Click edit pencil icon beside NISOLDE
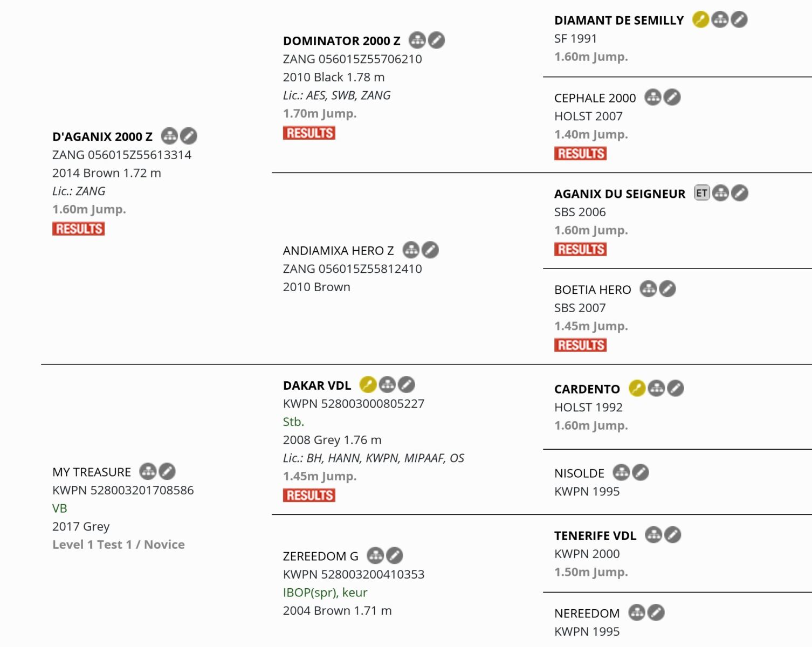This screenshot has height=647, width=812. pos(641,472)
